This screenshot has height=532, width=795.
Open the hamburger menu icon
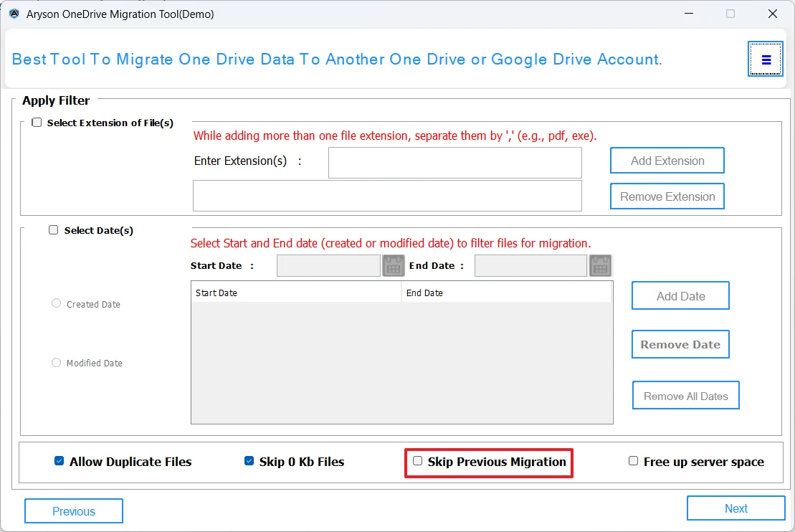pos(766,60)
